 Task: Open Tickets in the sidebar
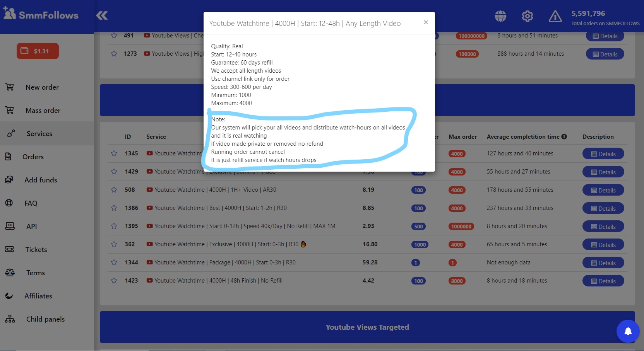point(36,250)
